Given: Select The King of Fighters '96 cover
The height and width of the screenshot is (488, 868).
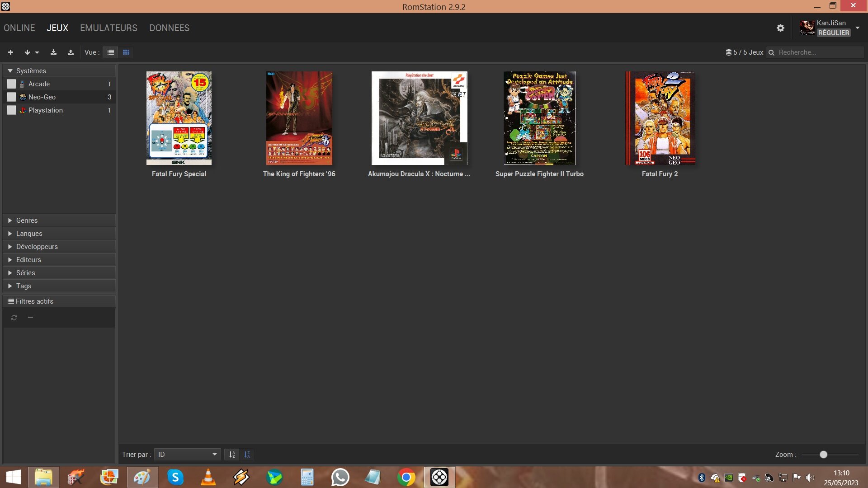Looking at the screenshot, I should click(299, 118).
